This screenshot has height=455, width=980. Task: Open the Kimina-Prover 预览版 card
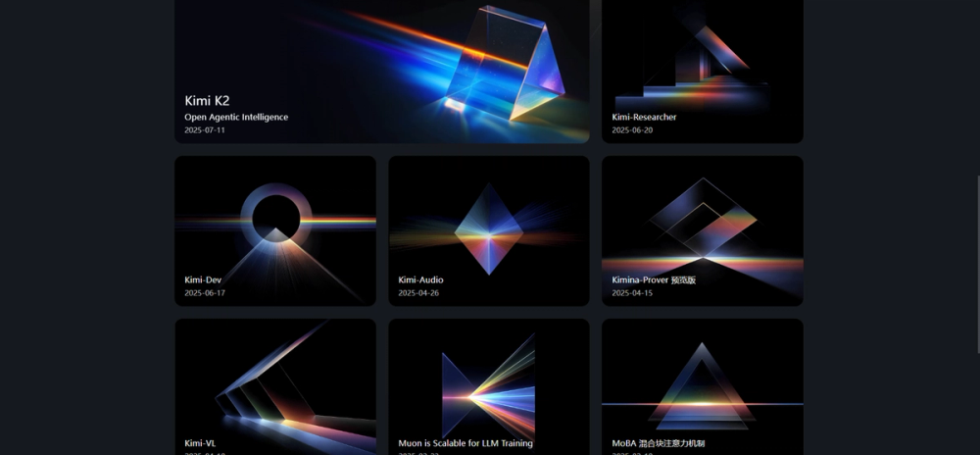(x=703, y=230)
